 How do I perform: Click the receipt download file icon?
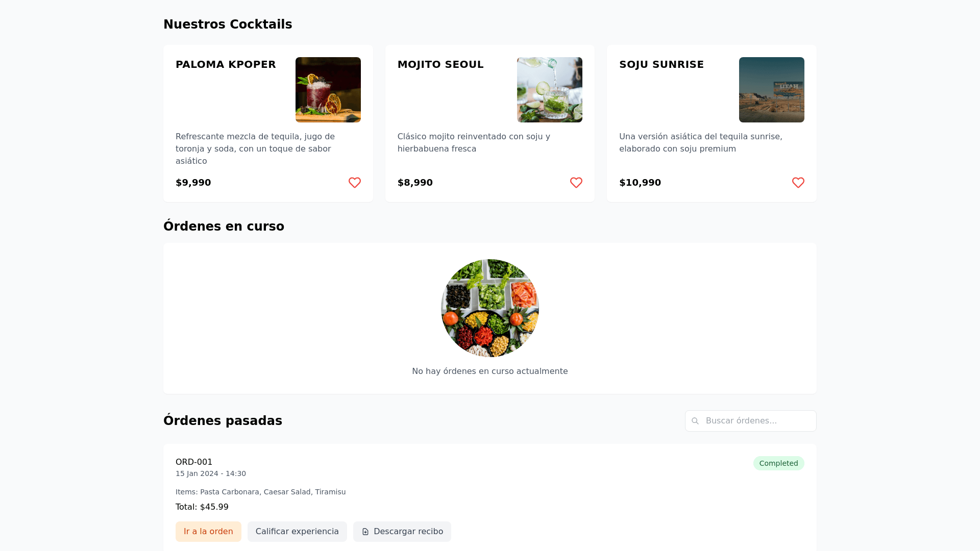pos(365,532)
